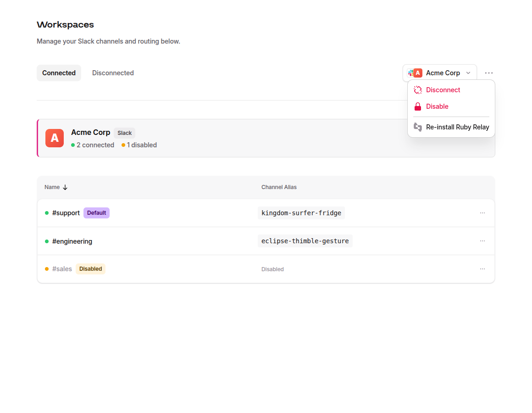Choose Re-install Ruby Relay option

[x=451, y=127]
